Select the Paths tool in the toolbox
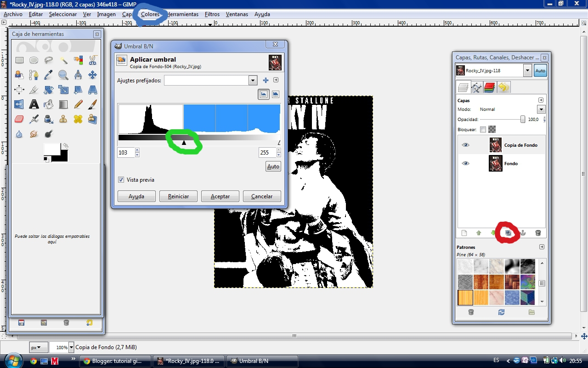This screenshot has width=588, height=368. pos(34,75)
